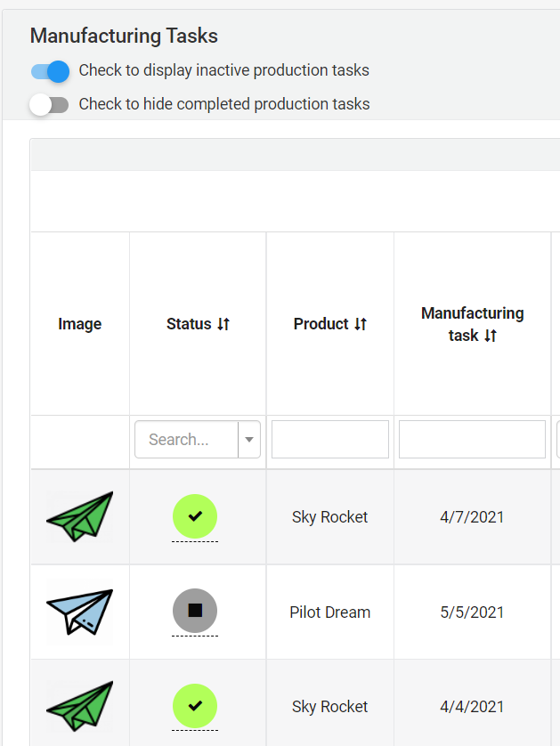560x746 pixels.
Task: Click the Product column header
Action: pos(321,324)
